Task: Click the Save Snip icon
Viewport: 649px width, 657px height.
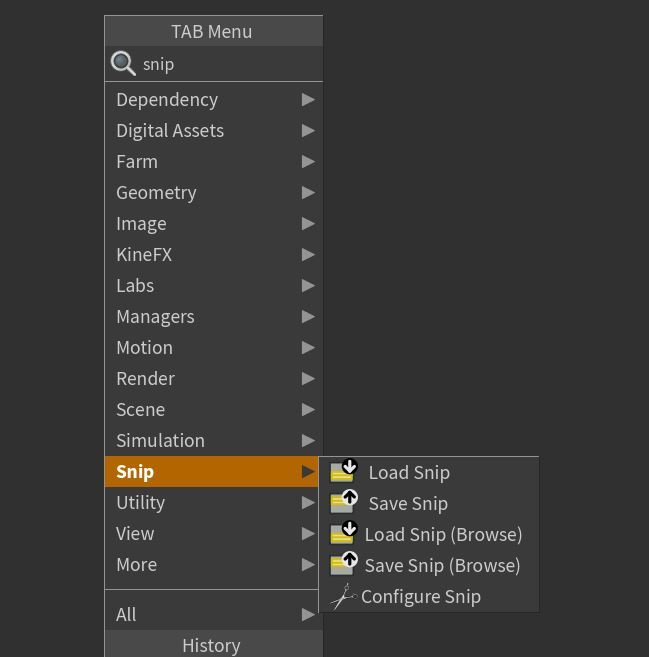Action: [344, 503]
